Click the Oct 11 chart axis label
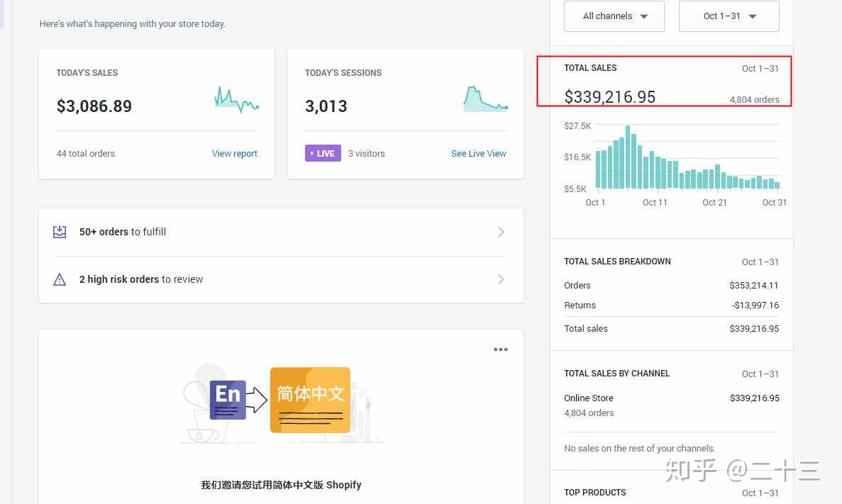 655,202
